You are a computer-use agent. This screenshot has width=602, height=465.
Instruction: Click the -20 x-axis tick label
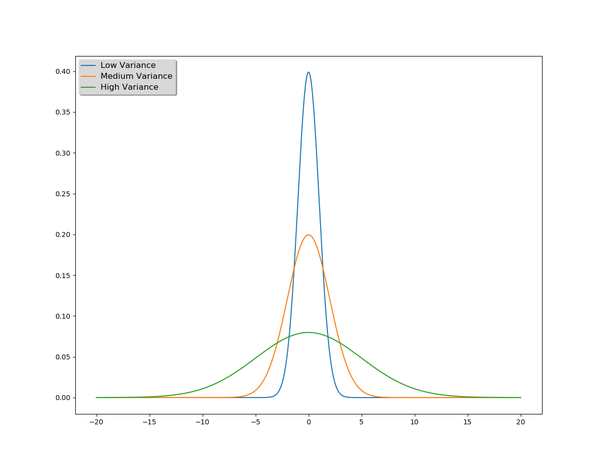[x=96, y=422]
